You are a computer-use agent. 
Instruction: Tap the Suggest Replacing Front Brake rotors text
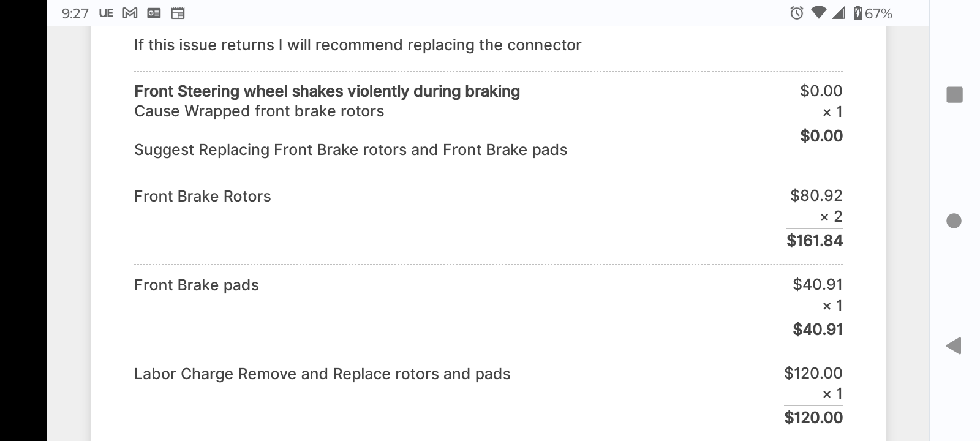(x=350, y=149)
